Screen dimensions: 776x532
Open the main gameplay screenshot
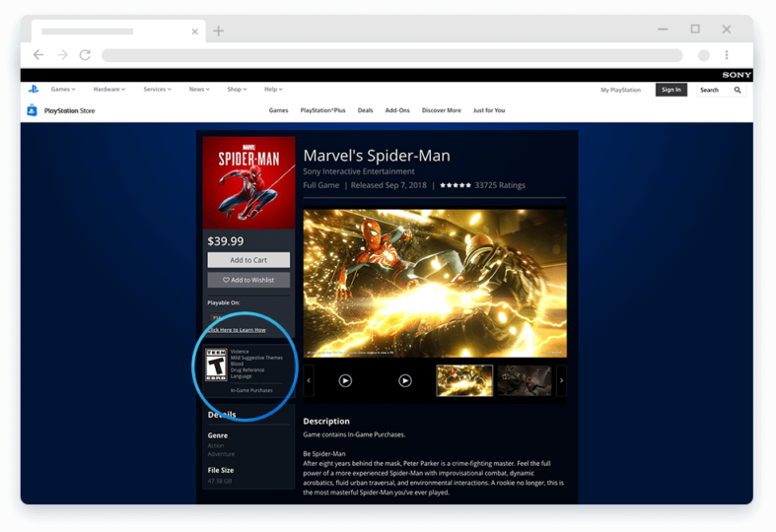tap(435, 283)
